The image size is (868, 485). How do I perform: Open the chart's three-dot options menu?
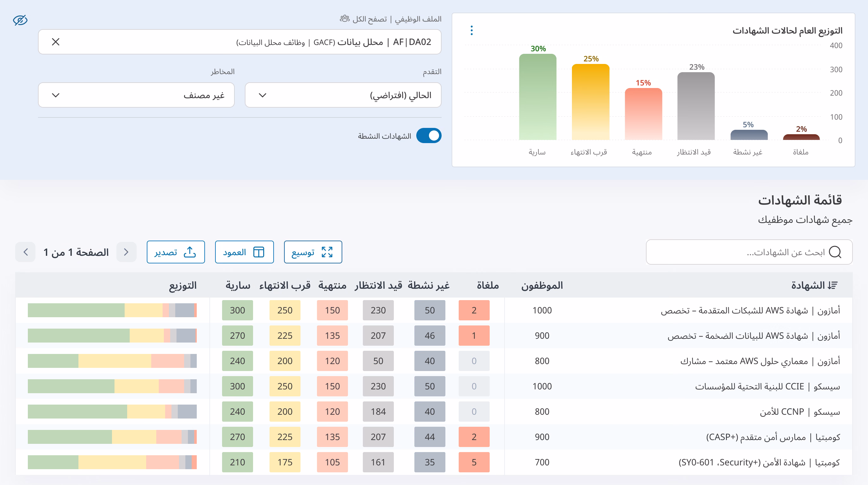tap(471, 30)
